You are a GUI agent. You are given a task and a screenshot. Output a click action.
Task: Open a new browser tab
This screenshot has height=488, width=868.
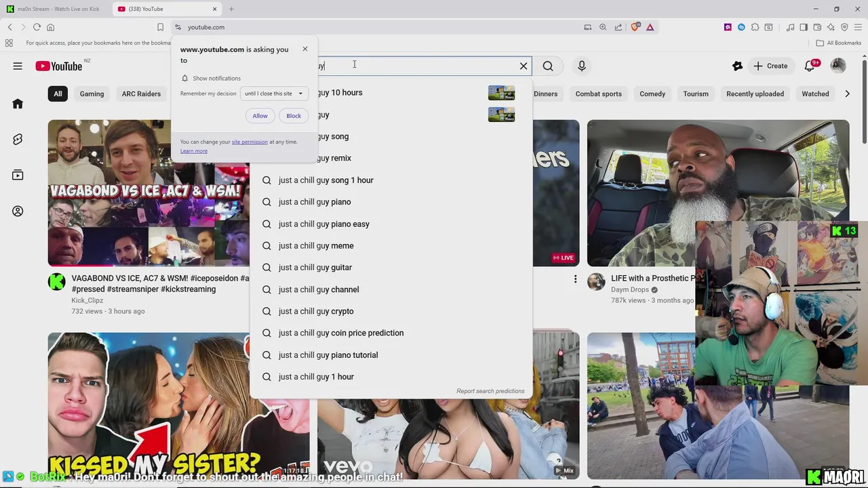click(231, 9)
